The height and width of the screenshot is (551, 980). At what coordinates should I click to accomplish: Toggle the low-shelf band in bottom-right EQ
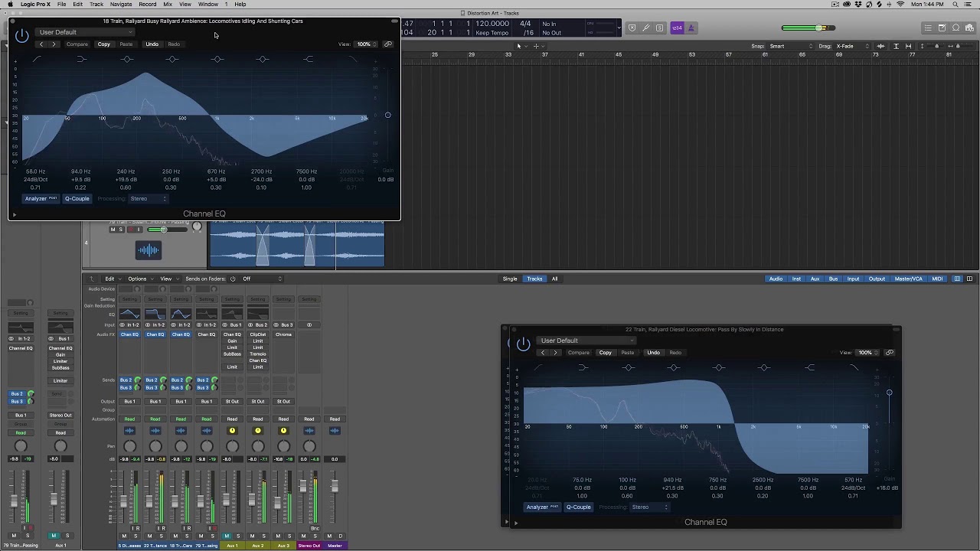[x=583, y=368]
